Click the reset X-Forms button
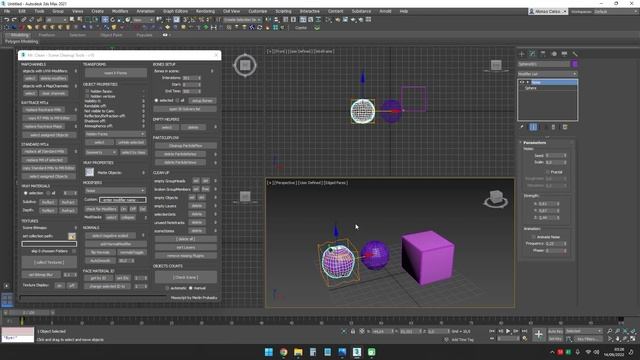This screenshot has height=360, width=640. 116,73
